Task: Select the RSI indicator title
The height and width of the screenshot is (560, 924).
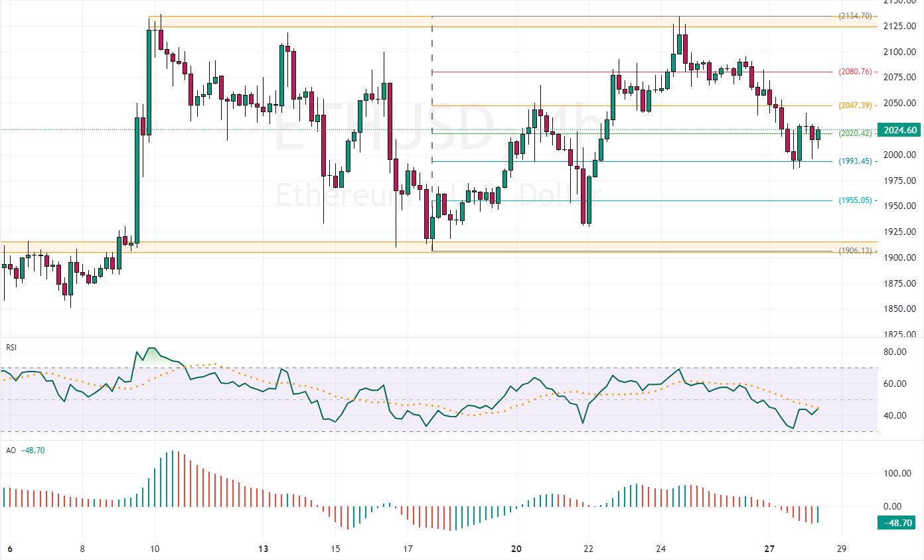Action: [11, 347]
